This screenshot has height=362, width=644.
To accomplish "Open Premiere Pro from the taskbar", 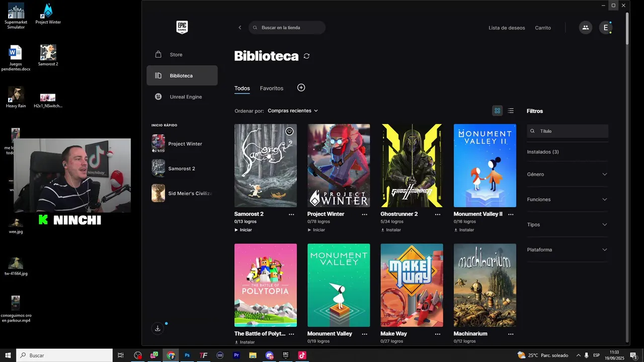I will point(236,355).
